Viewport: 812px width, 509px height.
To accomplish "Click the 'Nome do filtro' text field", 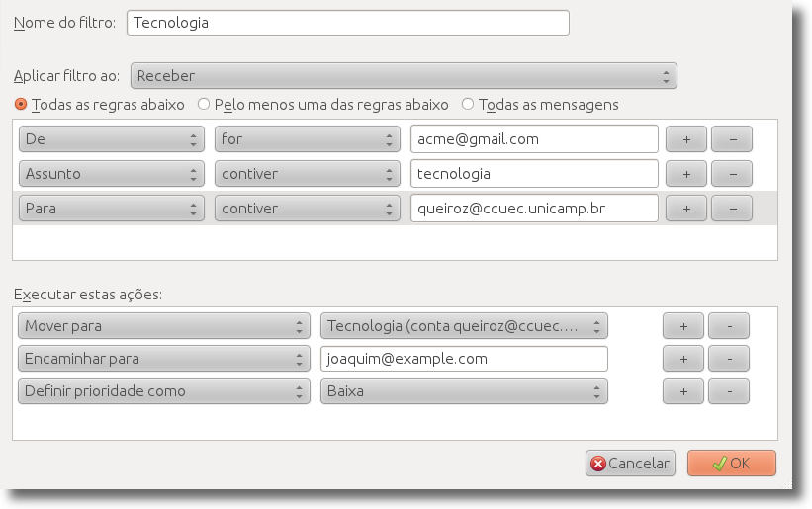I will [x=347, y=22].
